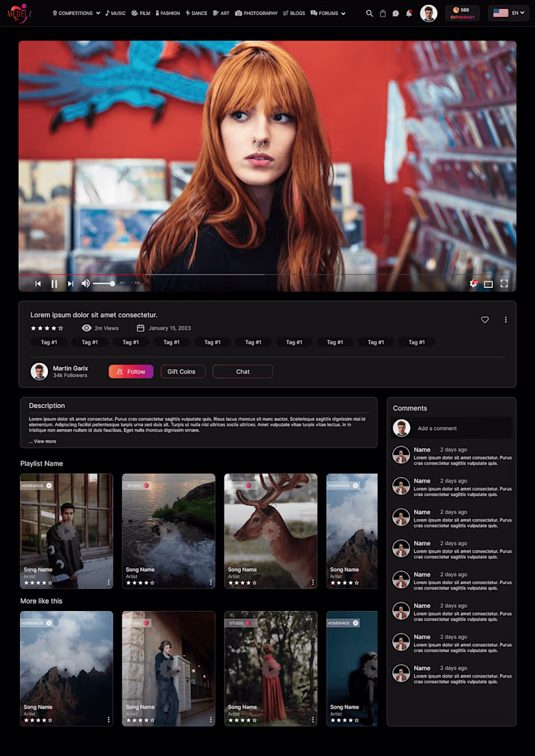Follow Martin Garix
Viewport: 535px width, 756px height.
click(131, 371)
